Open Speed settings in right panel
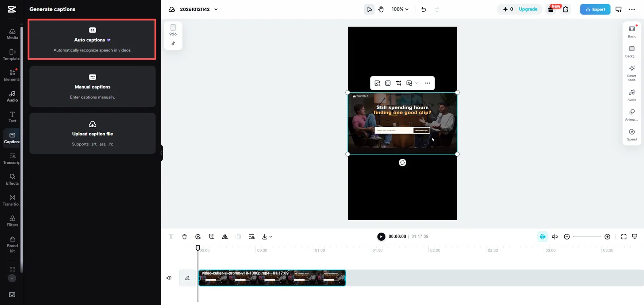Viewport: 644px width, 305px height. [x=632, y=135]
